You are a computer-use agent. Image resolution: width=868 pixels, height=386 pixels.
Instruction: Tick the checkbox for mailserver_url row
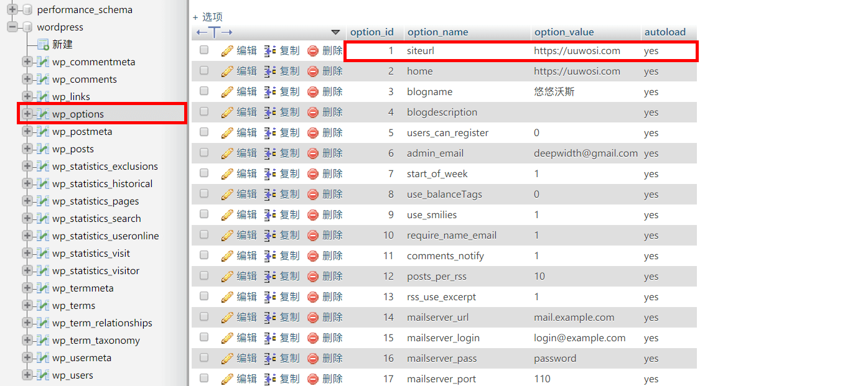204,317
